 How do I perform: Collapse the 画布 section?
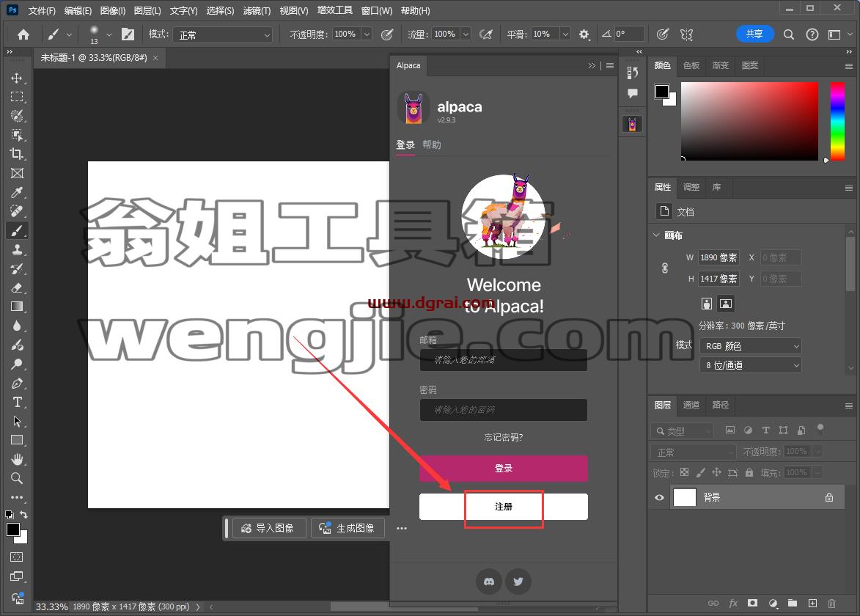[656, 235]
